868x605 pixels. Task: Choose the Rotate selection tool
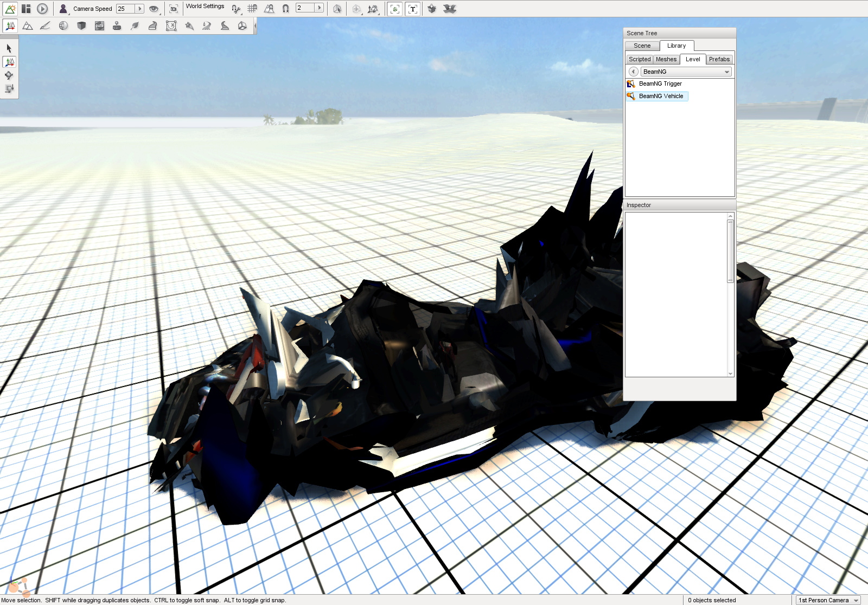(x=9, y=75)
